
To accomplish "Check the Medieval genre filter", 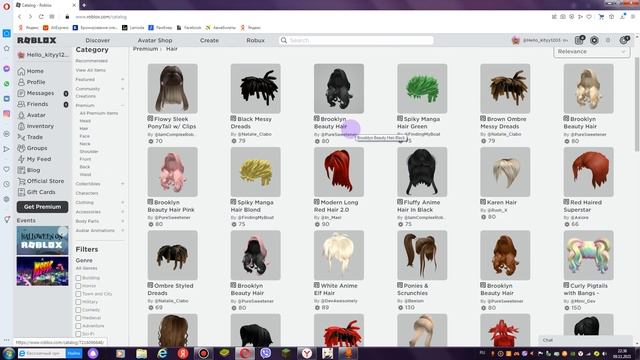I will 78,318.
